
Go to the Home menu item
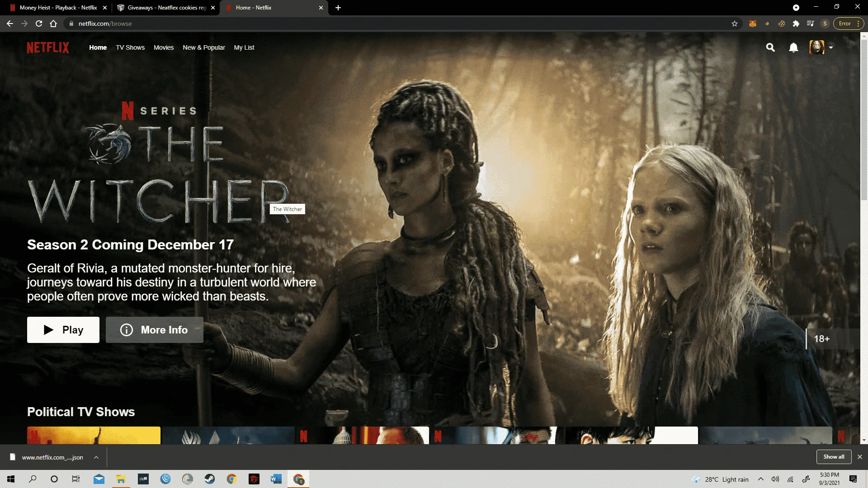click(98, 47)
